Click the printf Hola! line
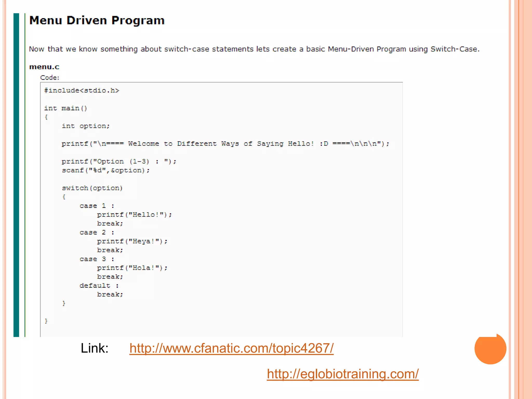The height and width of the screenshot is (399, 532). pos(132,268)
